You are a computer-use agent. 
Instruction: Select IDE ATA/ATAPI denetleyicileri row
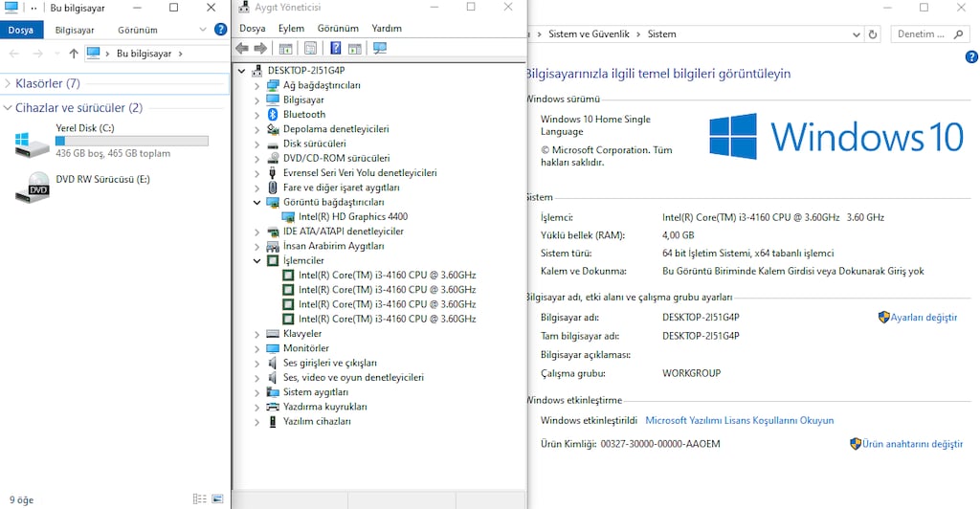coord(344,232)
